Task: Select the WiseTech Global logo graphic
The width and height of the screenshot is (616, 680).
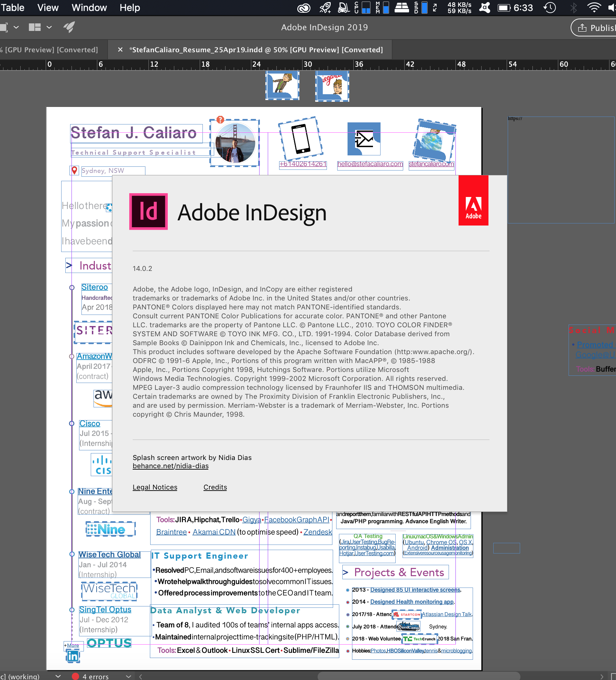Action: pos(109,591)
